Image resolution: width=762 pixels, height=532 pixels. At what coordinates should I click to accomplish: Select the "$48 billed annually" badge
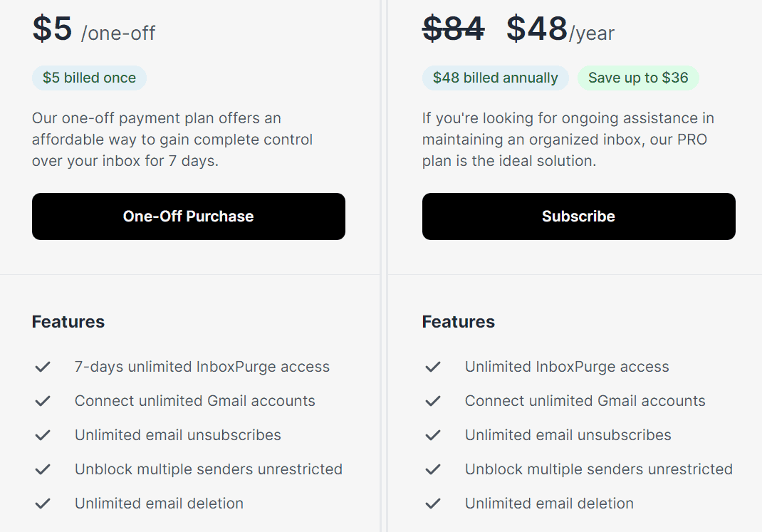pos(495,78)
